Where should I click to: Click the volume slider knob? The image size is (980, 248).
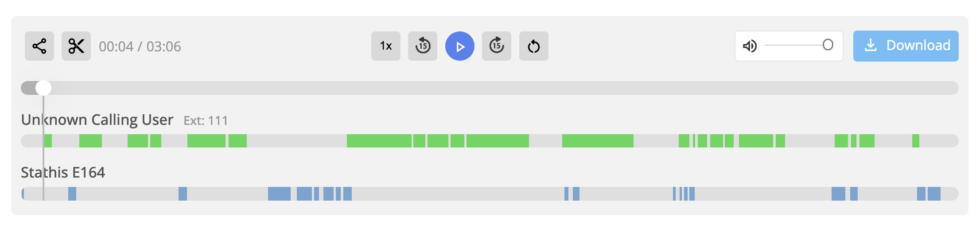pos(828,45)
